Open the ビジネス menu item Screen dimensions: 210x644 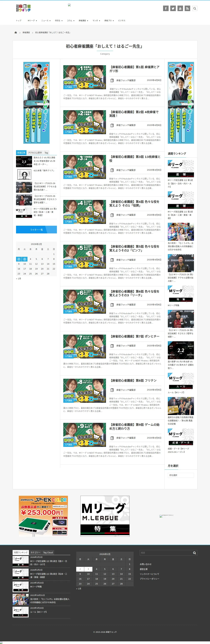(x=122, y=20)
